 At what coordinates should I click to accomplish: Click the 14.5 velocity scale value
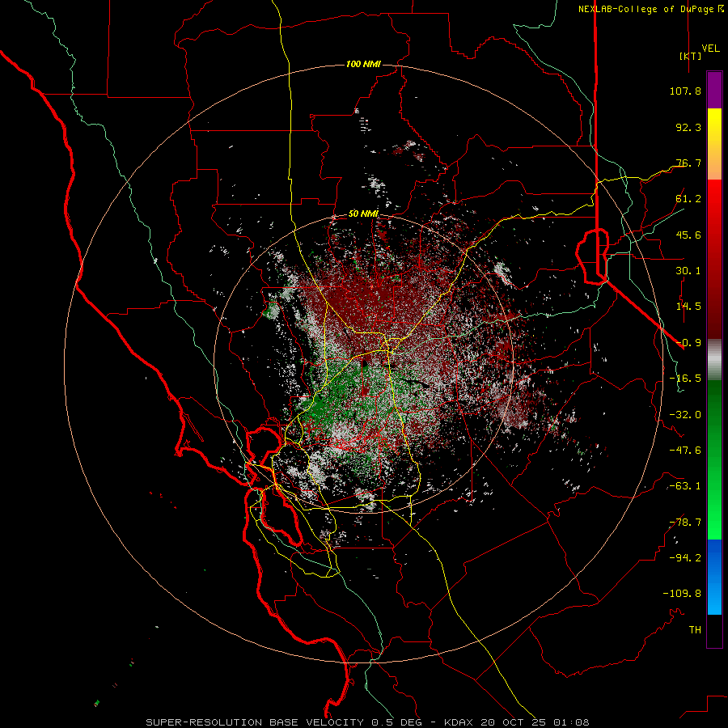(x=688, y=307)
